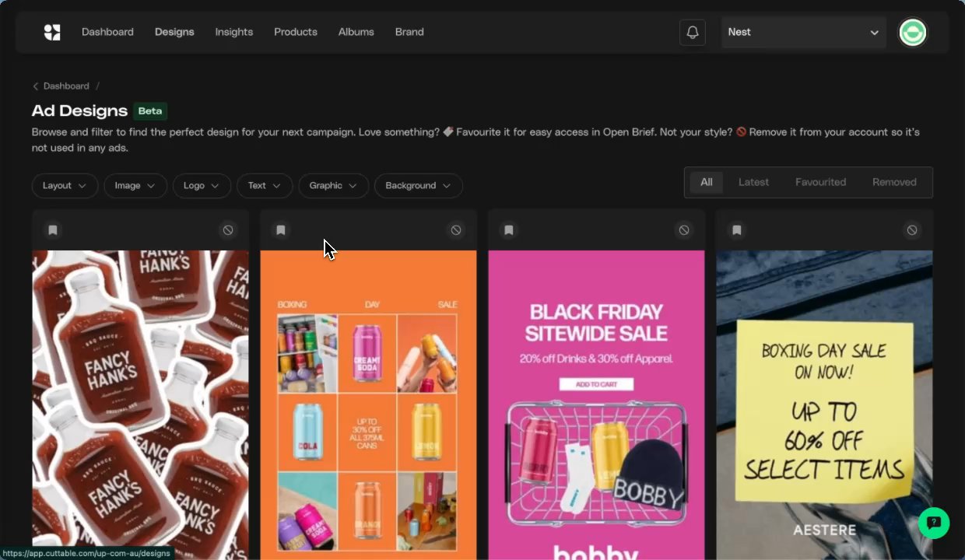The height and width of the screenshot is (560, 965).
Task: Open the notifications bell
Action: tap(693, 33)
